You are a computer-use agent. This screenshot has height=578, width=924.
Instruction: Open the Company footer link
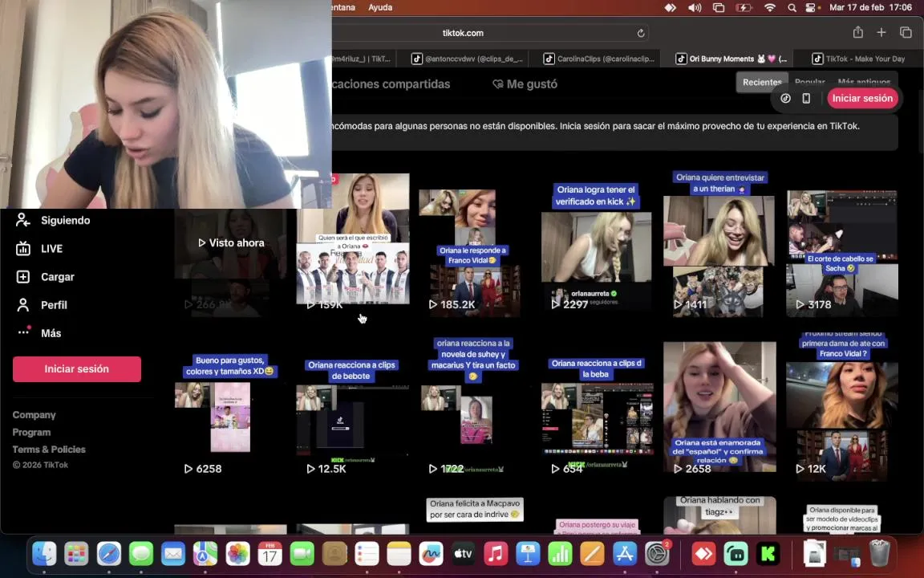point(34,415)
